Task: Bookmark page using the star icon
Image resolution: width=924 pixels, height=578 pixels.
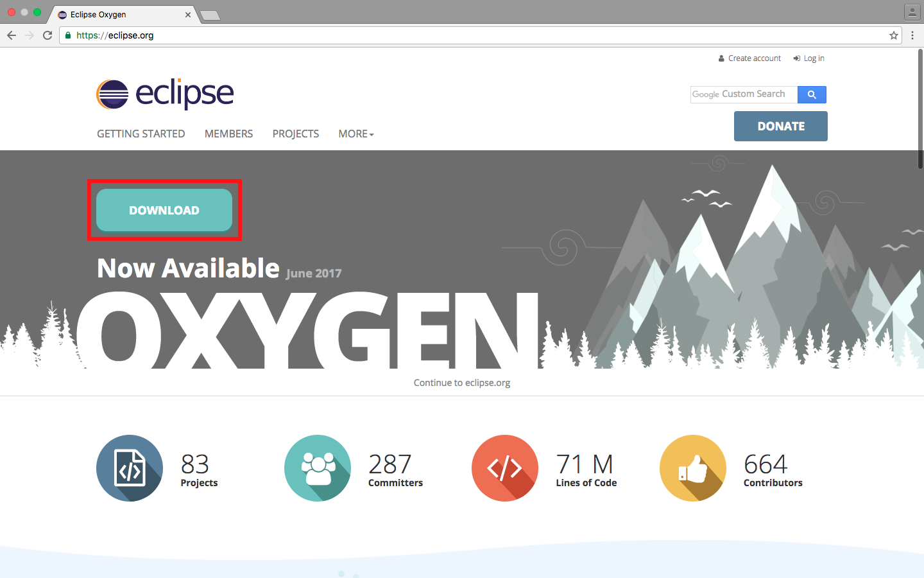Action: 894,35
